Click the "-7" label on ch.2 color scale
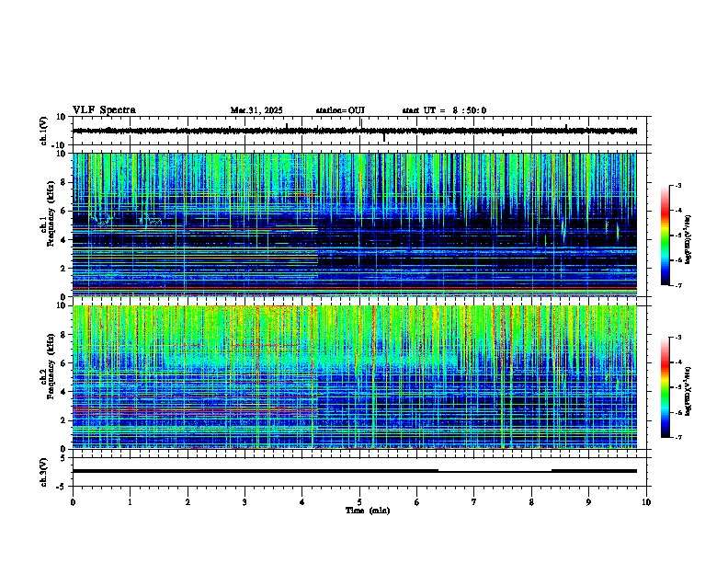Screen dimensions: 728x563 point(677,437)
